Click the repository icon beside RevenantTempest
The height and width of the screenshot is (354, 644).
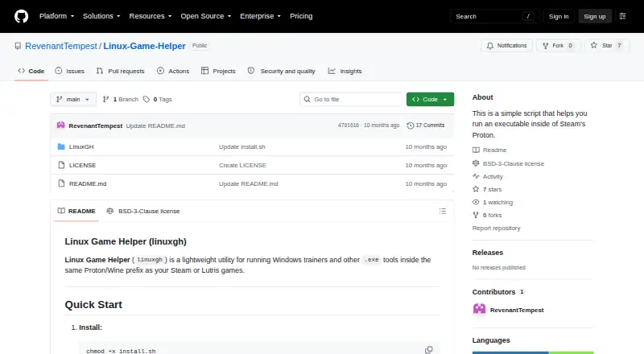click(18, 46)
